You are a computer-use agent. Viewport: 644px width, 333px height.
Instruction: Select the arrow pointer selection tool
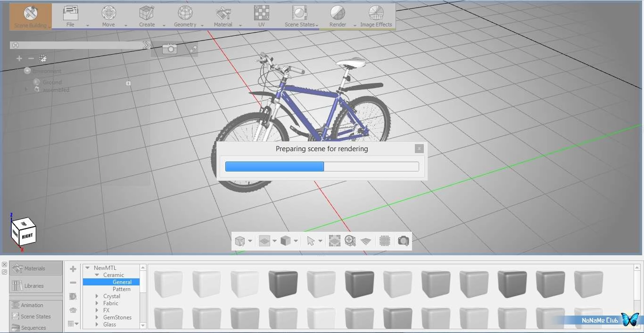(x=310, y=241)
